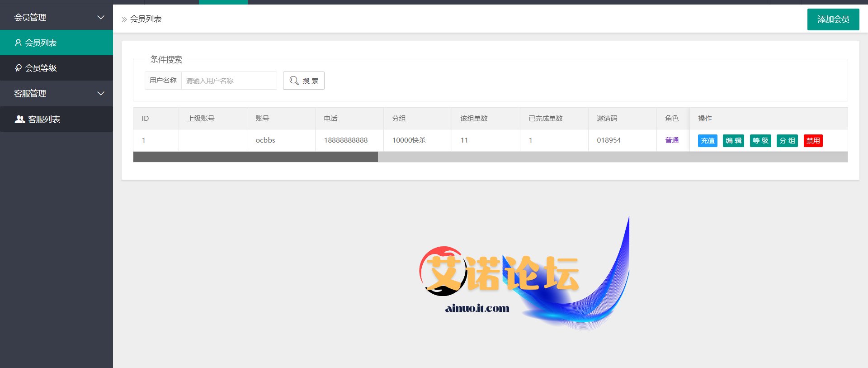
Task: Open the 会员等级 sidebar item
Action: [57, 68]
